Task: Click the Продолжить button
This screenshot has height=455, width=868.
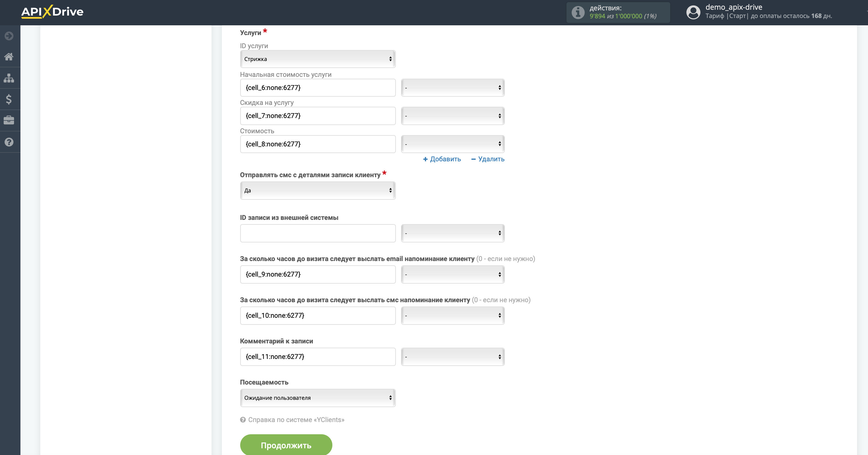Action: point(285,445)
